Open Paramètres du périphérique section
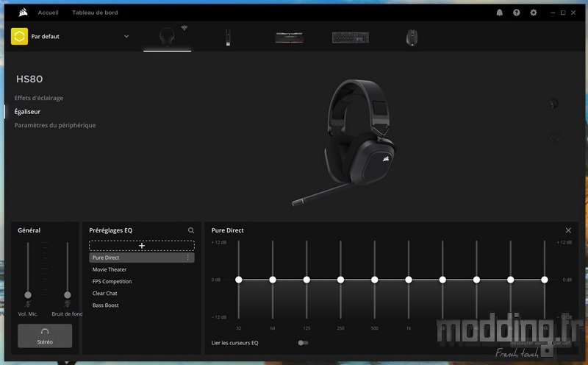 click(54, 125)
